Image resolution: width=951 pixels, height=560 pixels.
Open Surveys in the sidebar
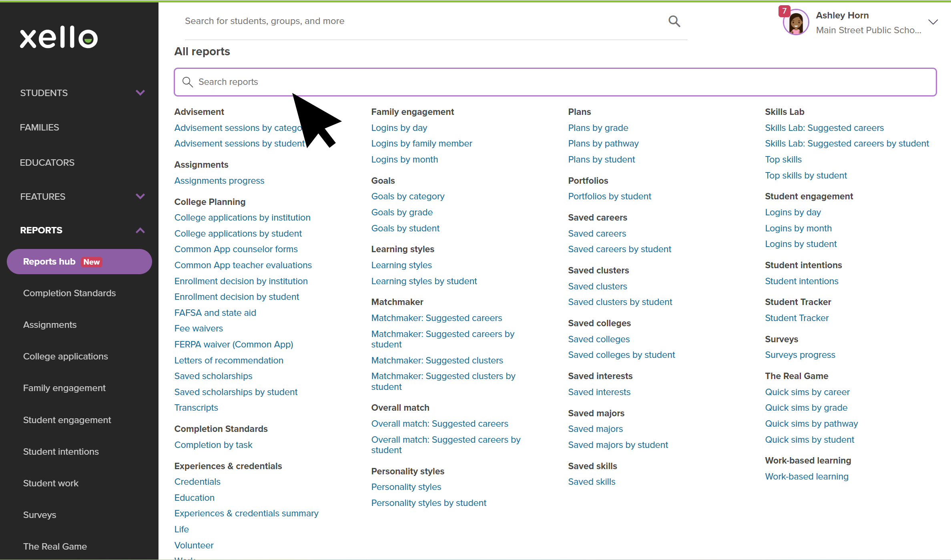tap(40, 515)
